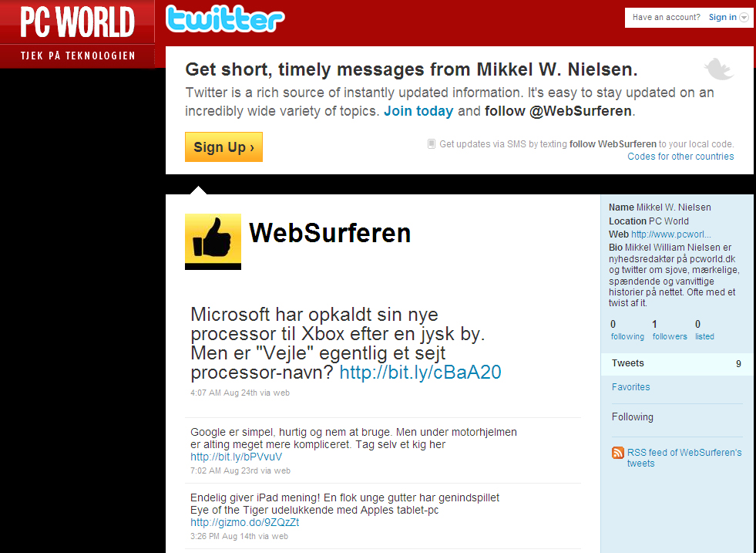The image size is (756, 553).
Task: View the 1 followers count link
Action: [670, 330]
